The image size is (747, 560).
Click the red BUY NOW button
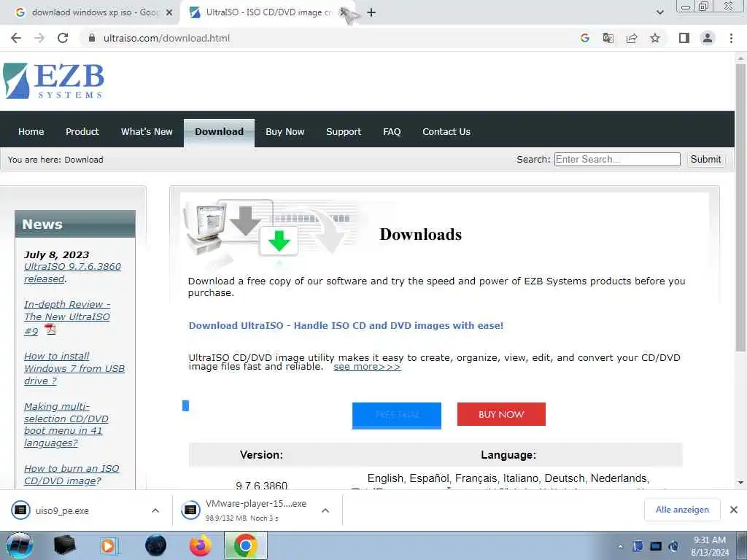(501, 414)
